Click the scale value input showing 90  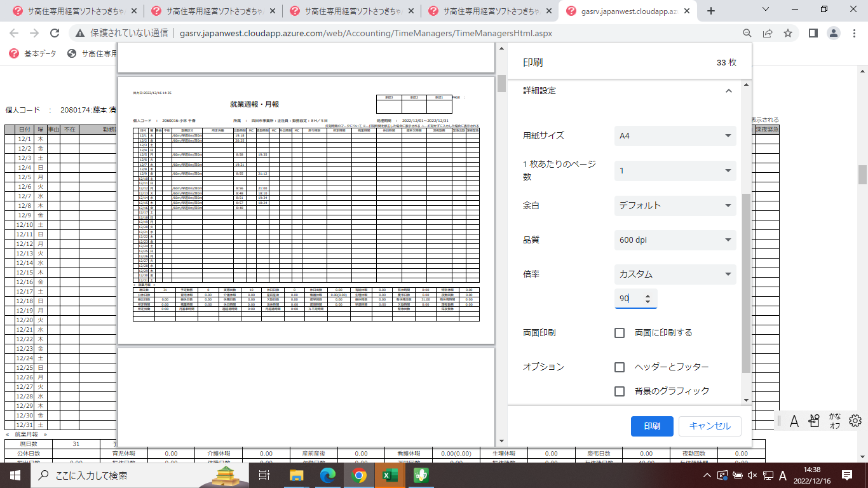pos(629,299)
